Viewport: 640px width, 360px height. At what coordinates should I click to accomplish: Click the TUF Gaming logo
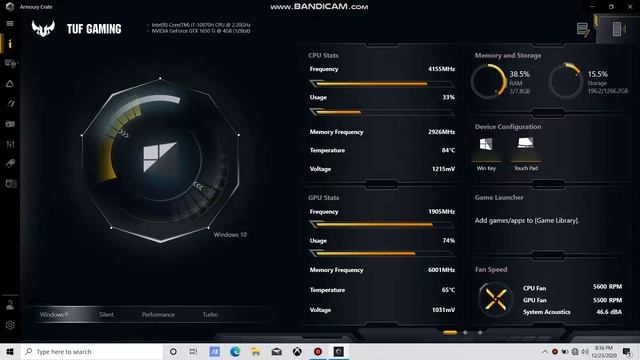click(43, 29)
